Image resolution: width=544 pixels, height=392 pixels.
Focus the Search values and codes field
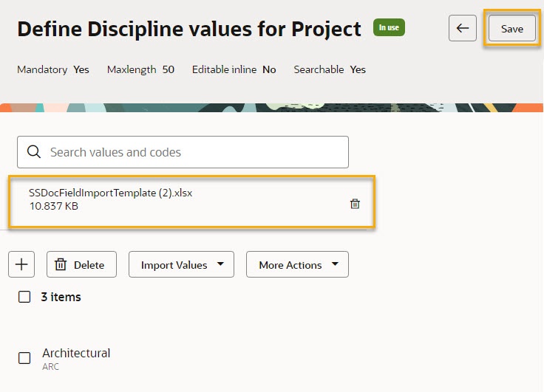[183, 152]
